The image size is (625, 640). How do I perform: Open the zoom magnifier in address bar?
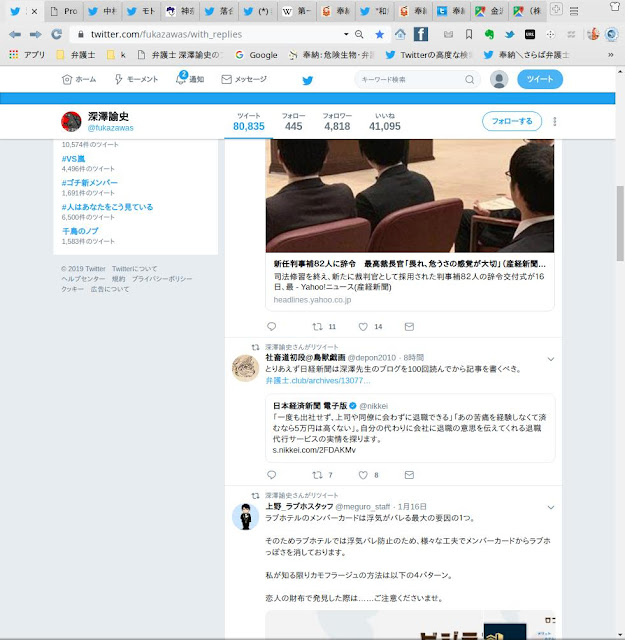pos(359,34)
